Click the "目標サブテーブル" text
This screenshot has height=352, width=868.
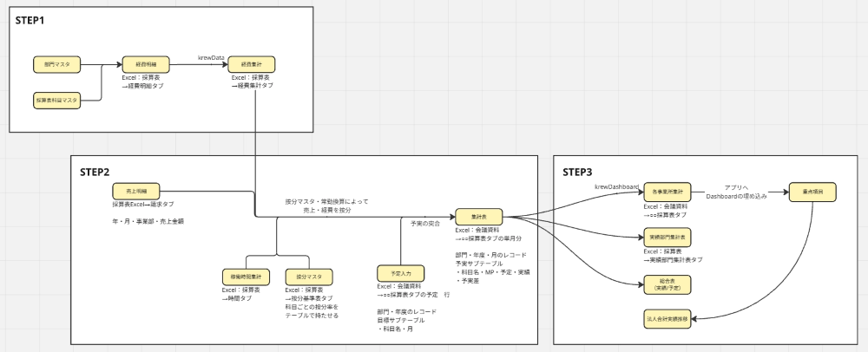pos(401,320)
